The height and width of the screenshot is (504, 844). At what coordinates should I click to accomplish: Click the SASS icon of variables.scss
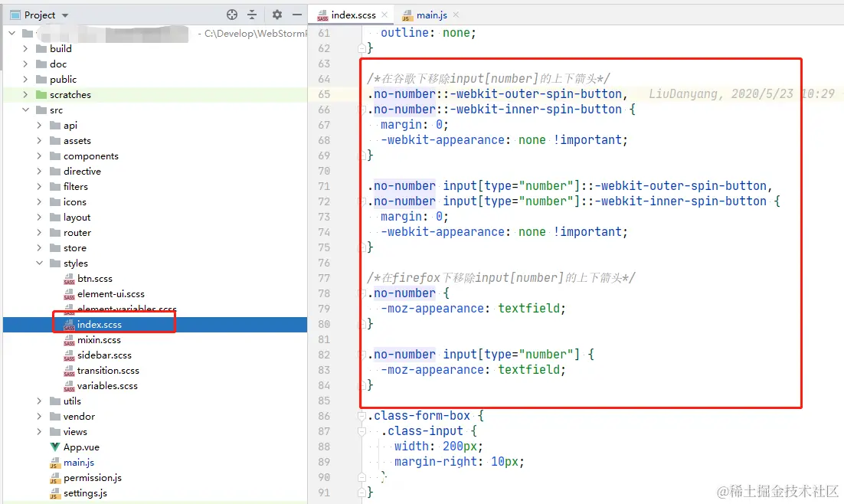tap(69, 387)
